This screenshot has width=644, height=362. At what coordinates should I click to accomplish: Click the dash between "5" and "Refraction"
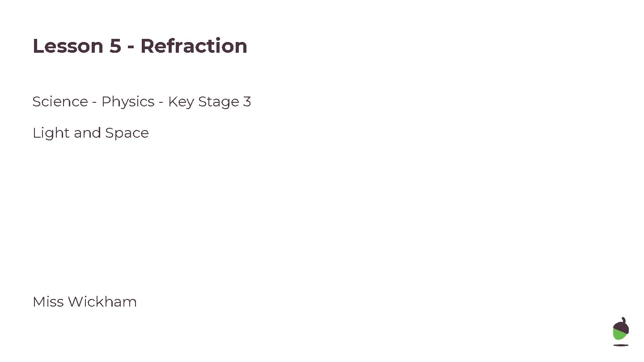(x=131, y=47)
